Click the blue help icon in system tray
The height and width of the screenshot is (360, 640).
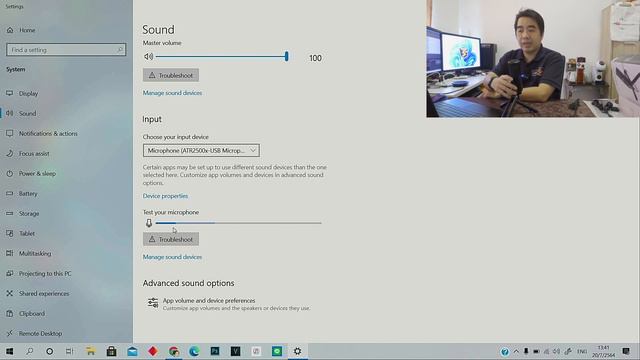tap(505, 352)
